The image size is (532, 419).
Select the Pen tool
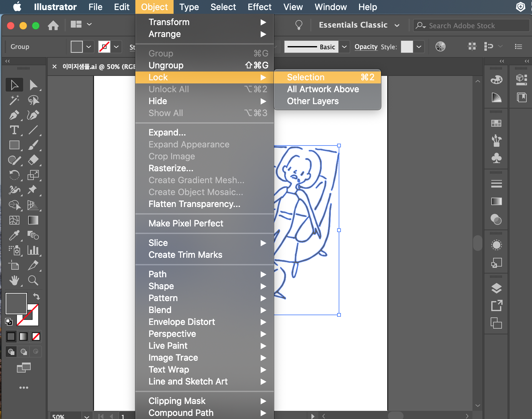coord(14,115)
